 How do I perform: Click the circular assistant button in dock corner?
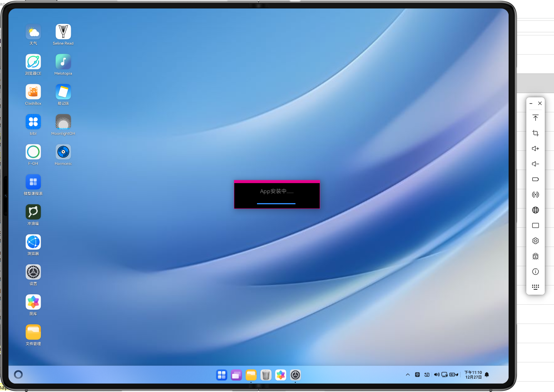18,374
